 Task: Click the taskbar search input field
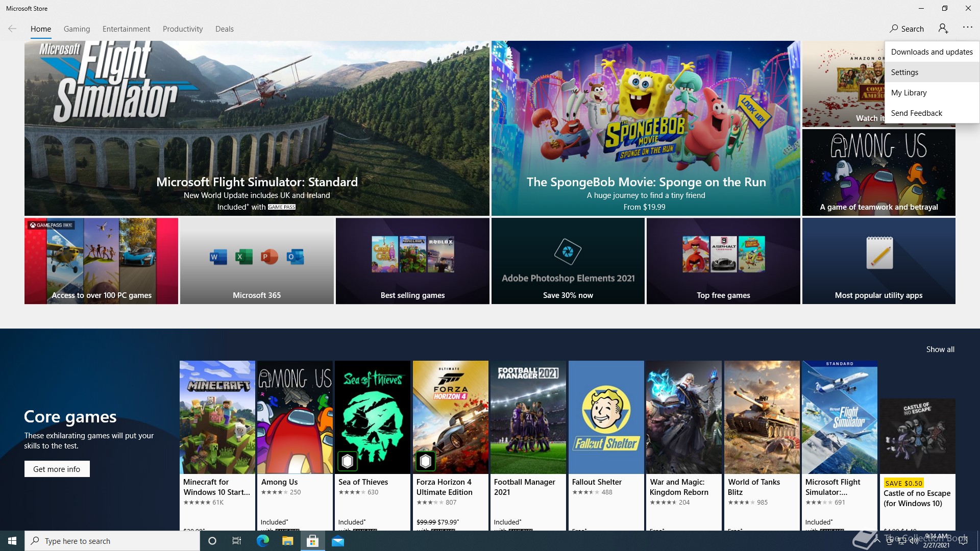click(112, 541)
